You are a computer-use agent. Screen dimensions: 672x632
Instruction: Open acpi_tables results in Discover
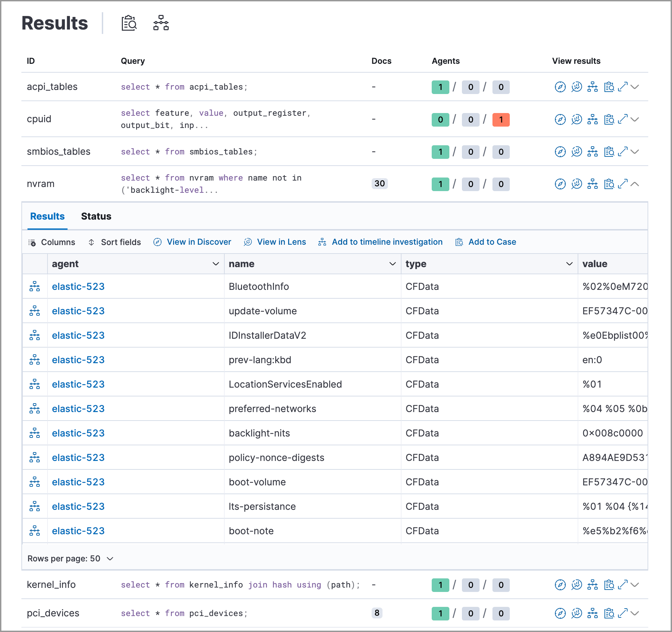tap(560, 87)
